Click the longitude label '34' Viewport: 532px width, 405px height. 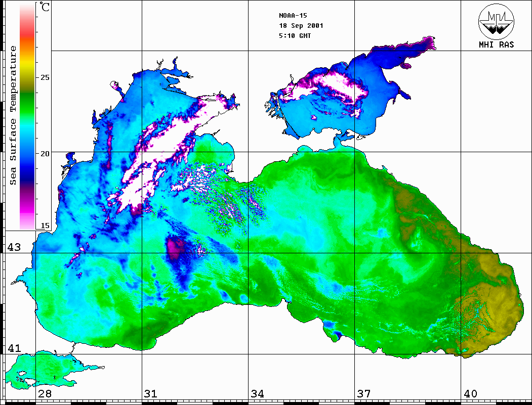pyautogui.click(x=257, y=393)
